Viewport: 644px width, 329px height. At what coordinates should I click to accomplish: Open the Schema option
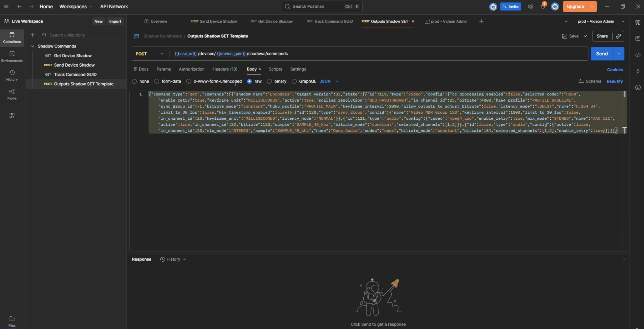click(590, 81)
